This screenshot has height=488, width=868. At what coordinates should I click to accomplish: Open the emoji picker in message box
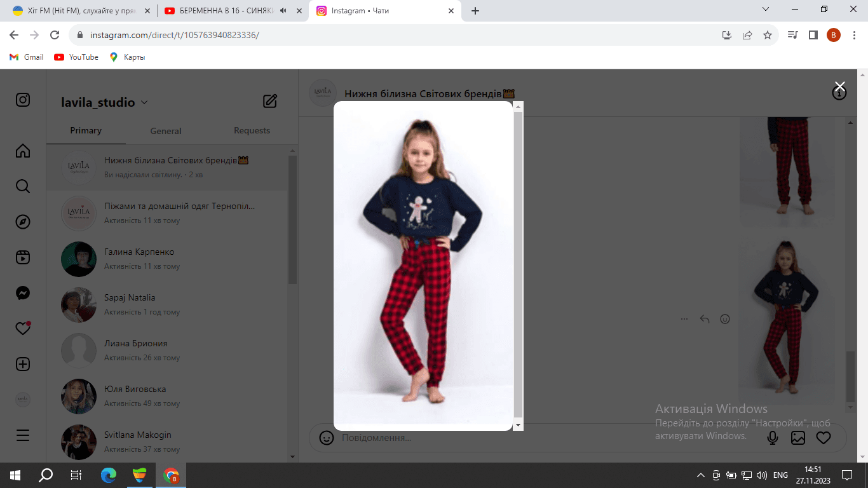327,438
